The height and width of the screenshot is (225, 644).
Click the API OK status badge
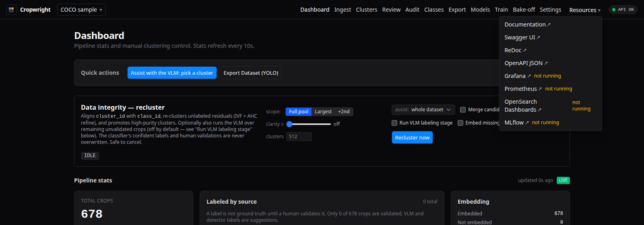[x=623, y=10]
